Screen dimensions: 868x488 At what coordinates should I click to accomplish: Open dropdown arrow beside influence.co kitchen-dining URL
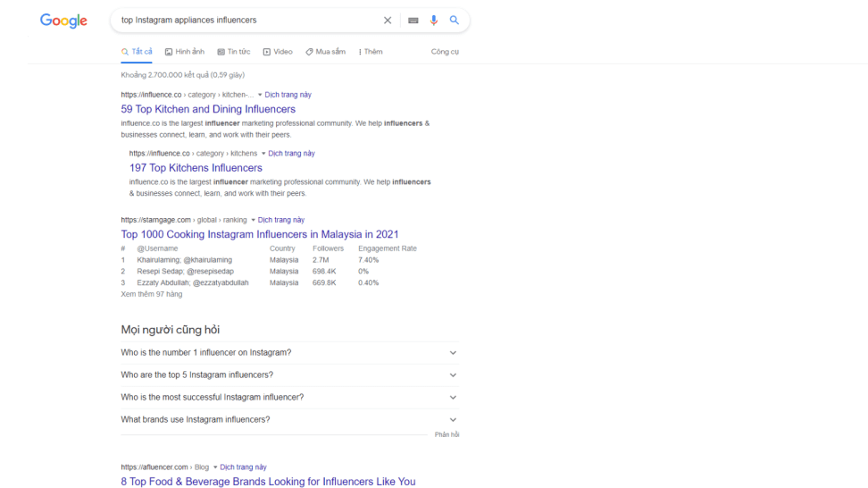(x=260, y=95)
